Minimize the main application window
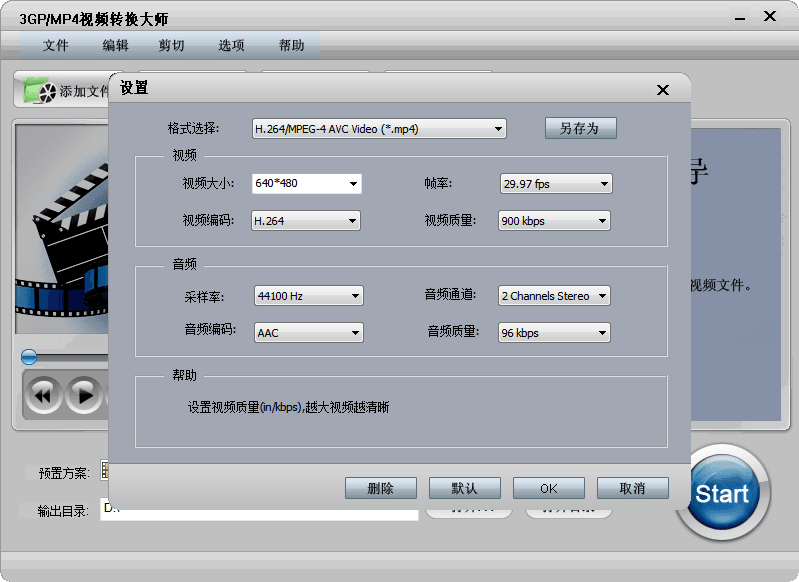The image size is (799, 582). (x=740, y=18)
